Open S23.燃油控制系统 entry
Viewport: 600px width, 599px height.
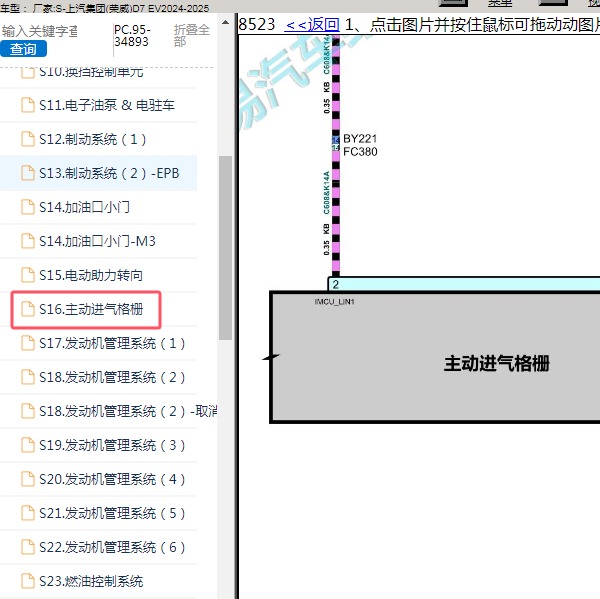tap(91, 582)
